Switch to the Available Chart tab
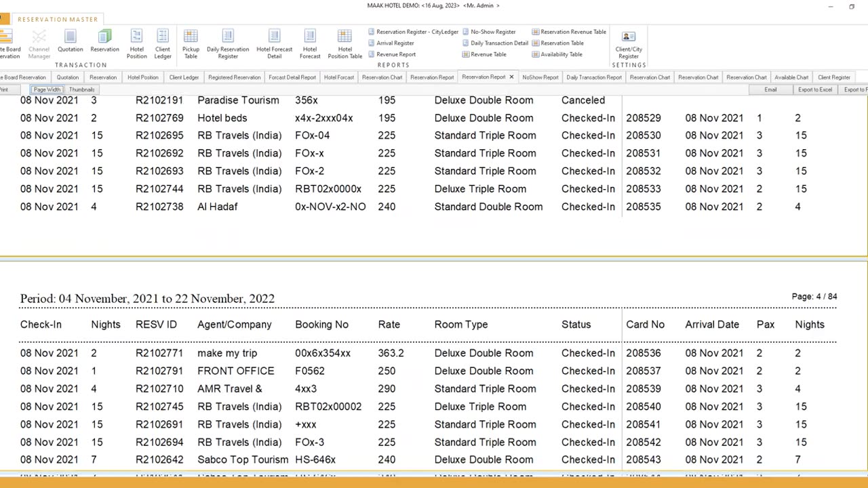Screen dimensions: 868x488 [791, 77]
